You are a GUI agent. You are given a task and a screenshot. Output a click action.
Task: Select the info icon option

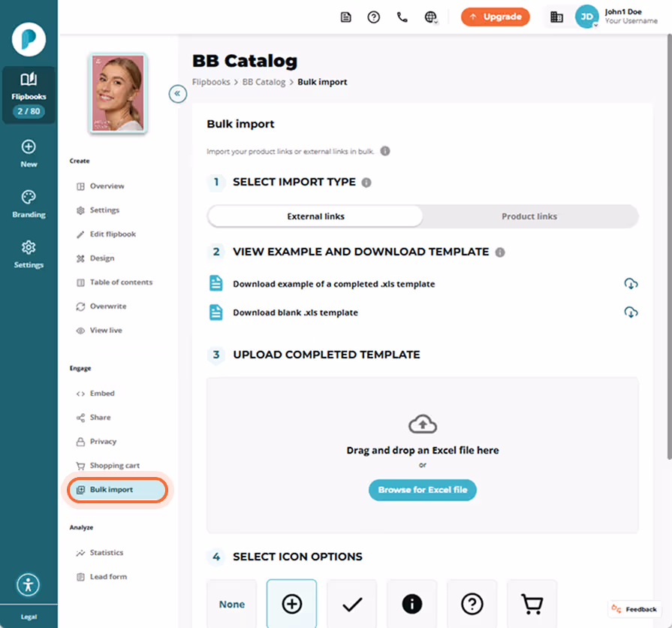point(412,604)
